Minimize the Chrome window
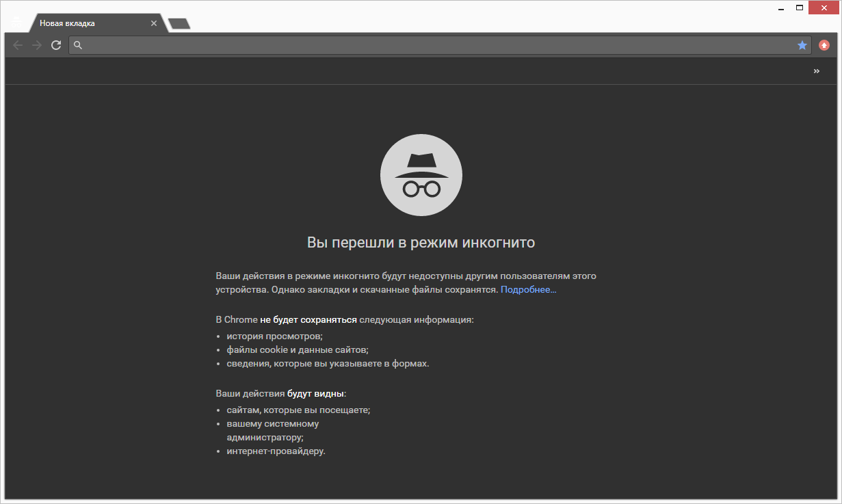Image resolution: width=842 pixels, height=504 pixels. click(x=780, y=8)
